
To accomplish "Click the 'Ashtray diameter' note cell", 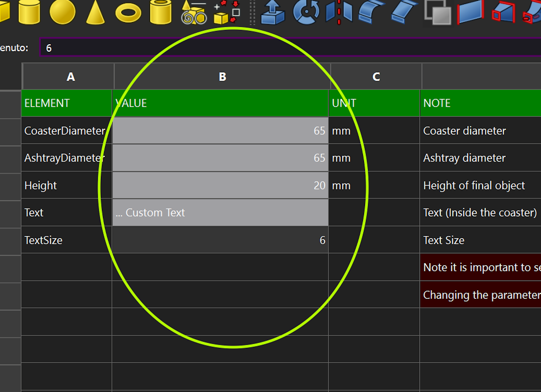I will pos(481,158).
